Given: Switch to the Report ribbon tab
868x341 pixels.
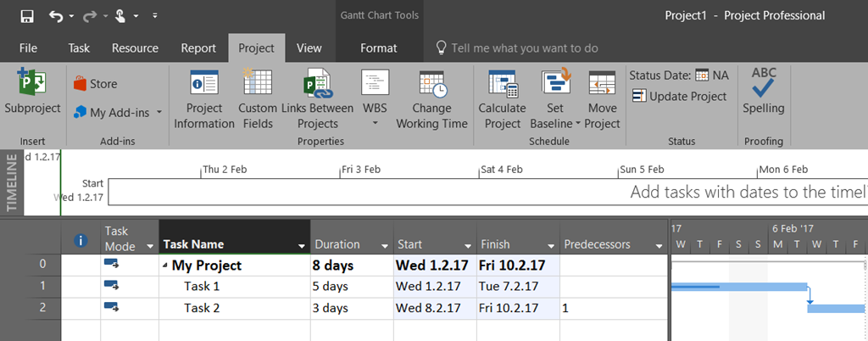Looking at the screenshot, I should (x=198, y=48).
